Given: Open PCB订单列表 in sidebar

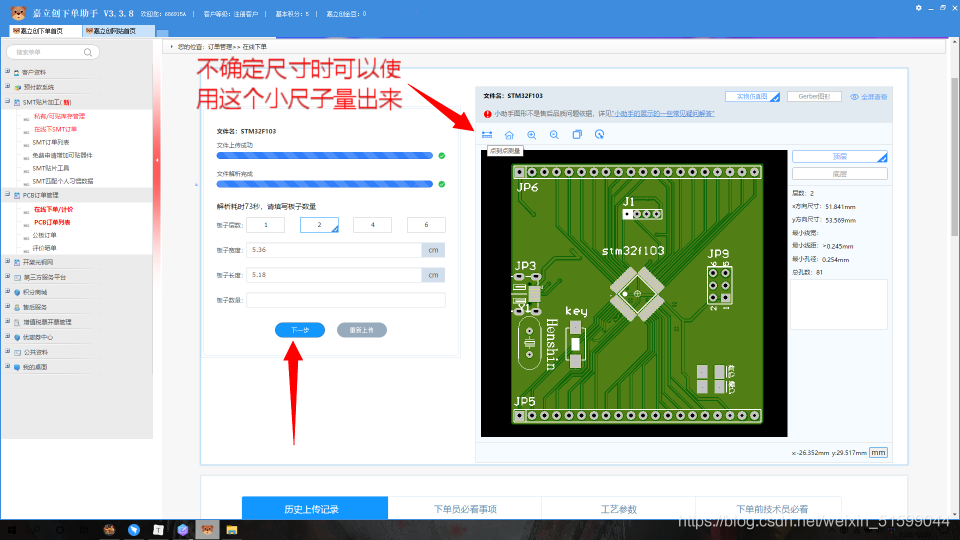Looking at the screenshot, I should 52,222.
